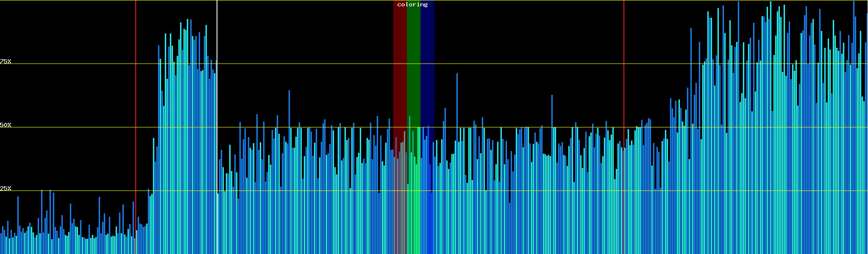Viewport: 868px width, 254px height.
Task: Click the 25% axis label
Action: point(6,188)
